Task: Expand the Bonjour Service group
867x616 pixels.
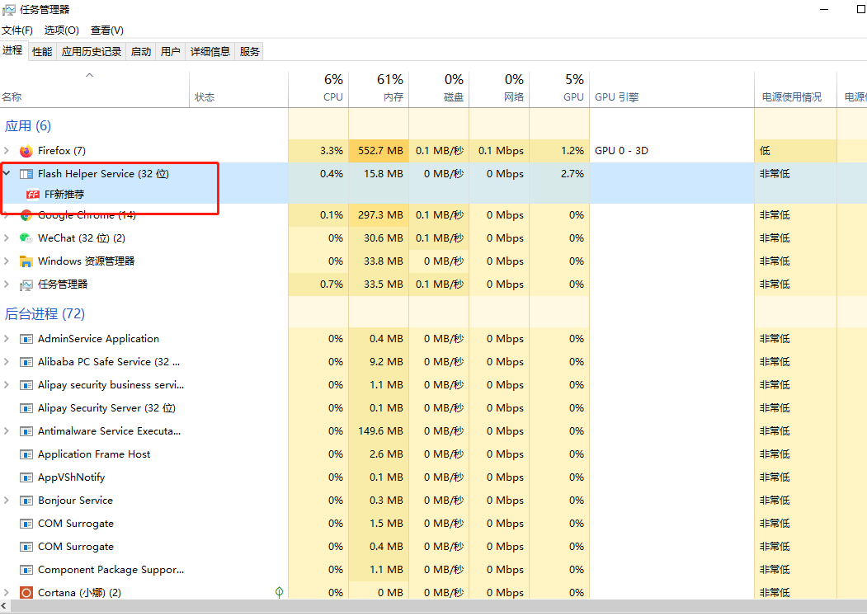Action: coord(7,501)
